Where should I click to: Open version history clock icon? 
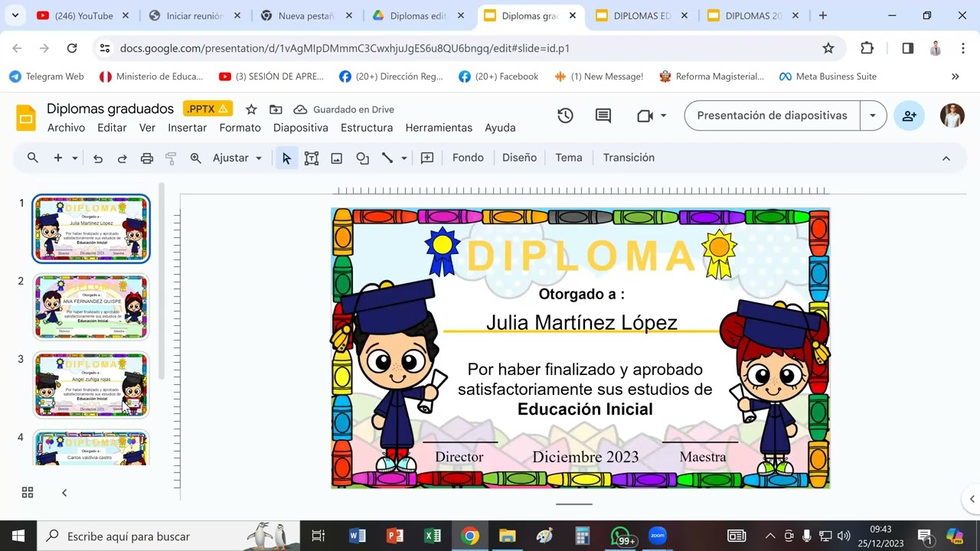(x=565, y=116)
